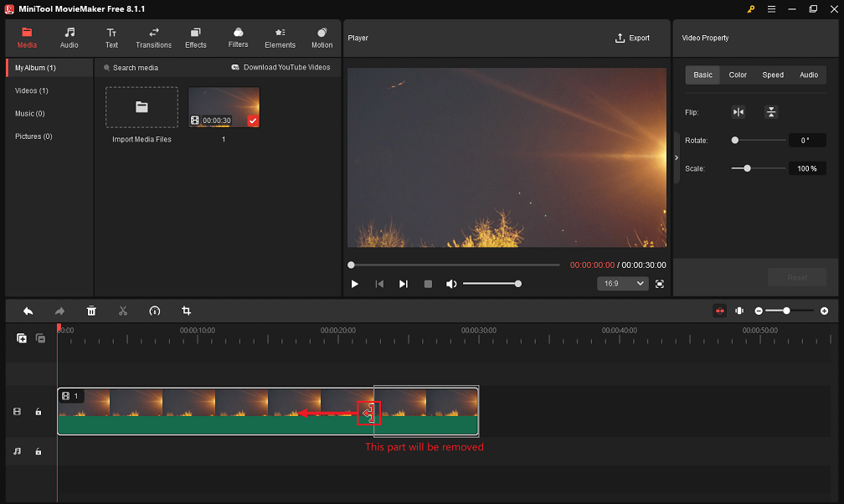Screen dimensions: 844x504
Task: Click the timeline zoom slider
Action: point(790,311)
